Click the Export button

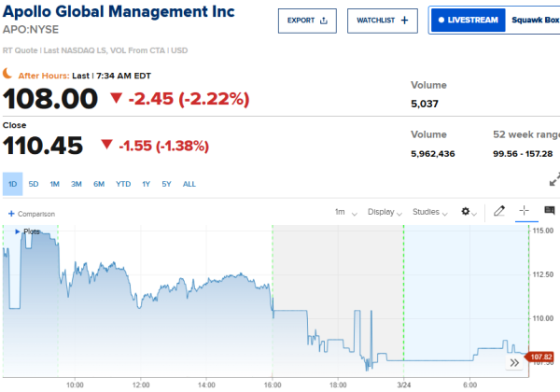(307, 20)
